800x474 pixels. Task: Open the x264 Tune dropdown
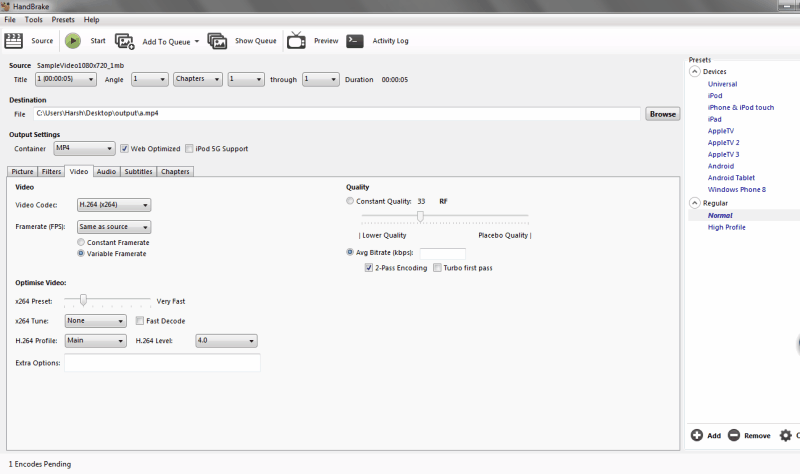95,321
